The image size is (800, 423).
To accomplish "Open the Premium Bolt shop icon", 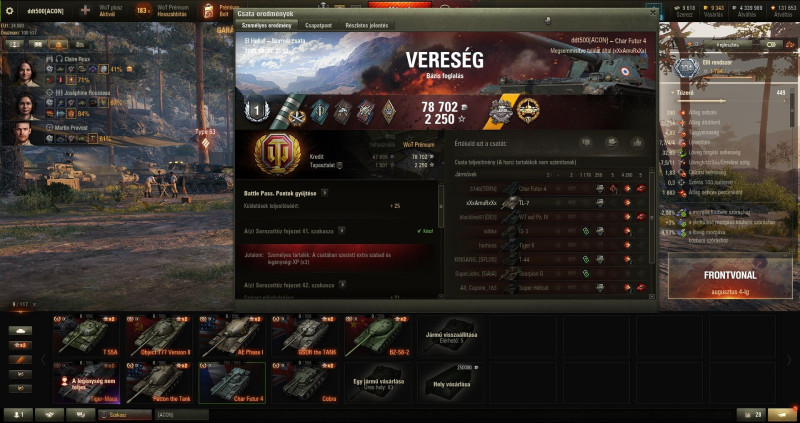I will [208, 11].
